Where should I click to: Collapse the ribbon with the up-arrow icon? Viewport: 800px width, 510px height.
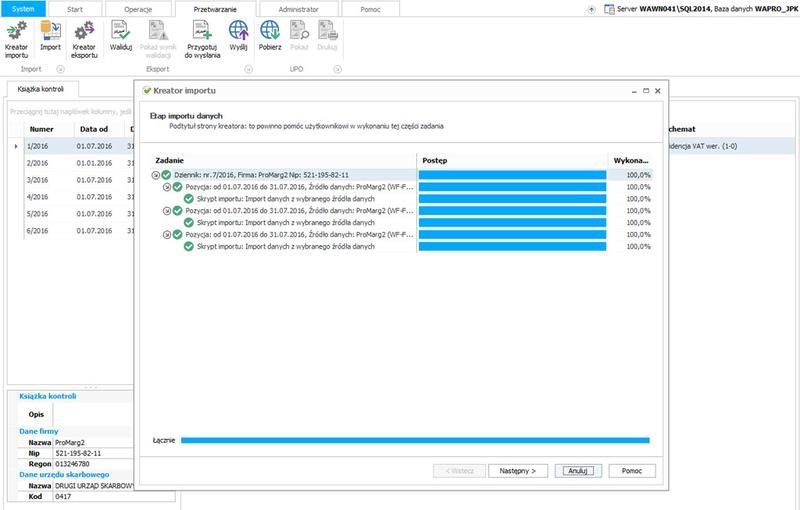click(x=591, y=10)
